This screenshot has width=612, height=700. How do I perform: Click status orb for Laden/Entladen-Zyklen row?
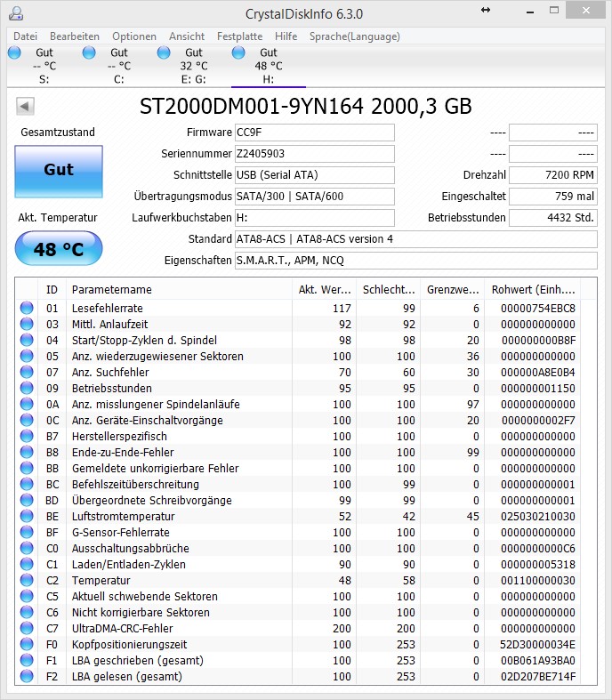[x=27, y=564]
